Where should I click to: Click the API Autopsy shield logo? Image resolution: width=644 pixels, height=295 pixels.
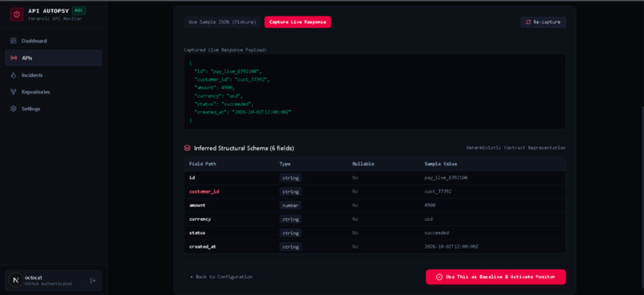[x=17, y=14]
